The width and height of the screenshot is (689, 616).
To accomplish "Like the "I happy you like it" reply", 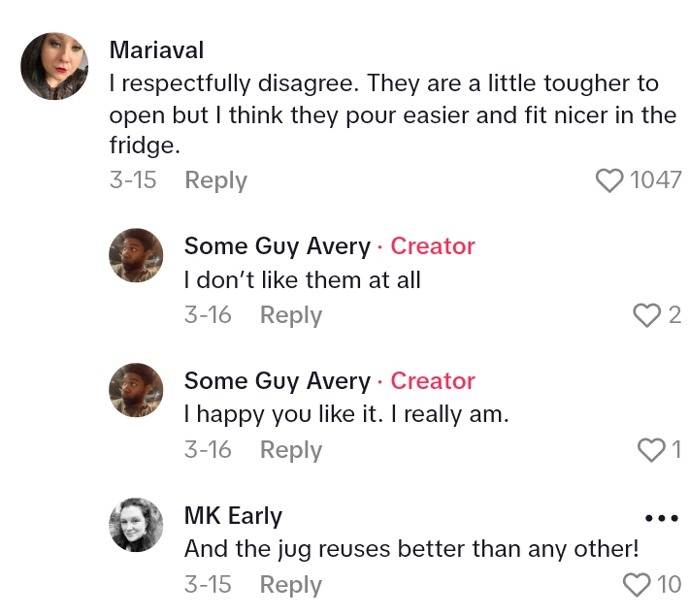I will pyautogui.click(x=650, y=449).
